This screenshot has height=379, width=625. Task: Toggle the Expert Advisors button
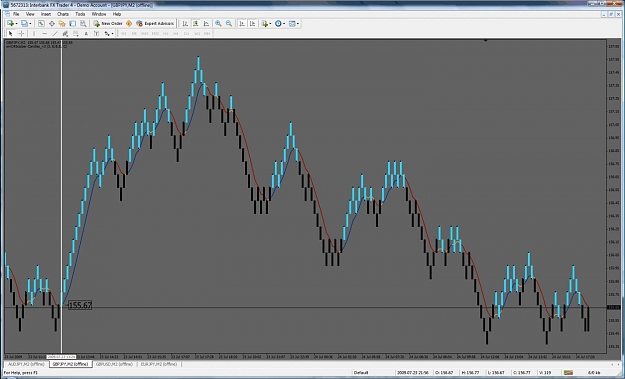[155, 24]
